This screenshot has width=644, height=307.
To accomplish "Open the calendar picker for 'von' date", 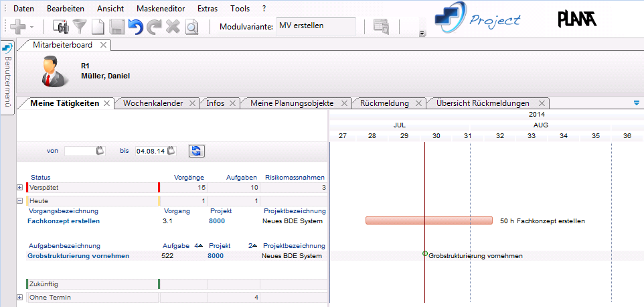I will (x=100, y=151).
